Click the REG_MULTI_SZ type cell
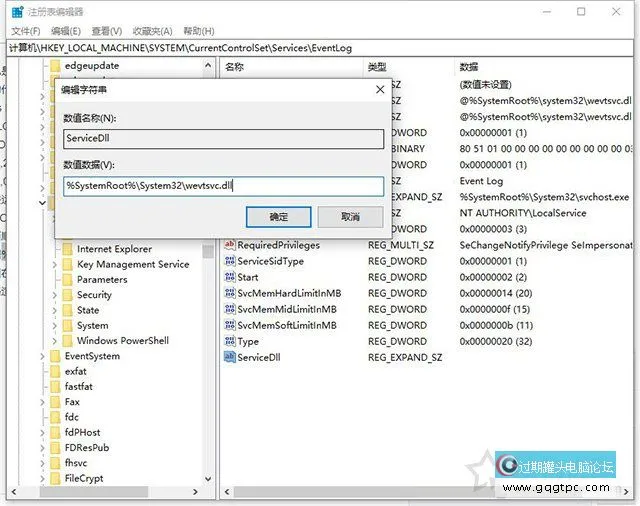 (400, 245)
